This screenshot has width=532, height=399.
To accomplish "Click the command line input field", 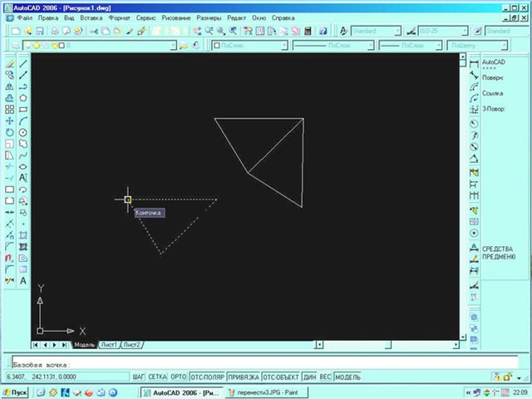I will tap(249, 364).
